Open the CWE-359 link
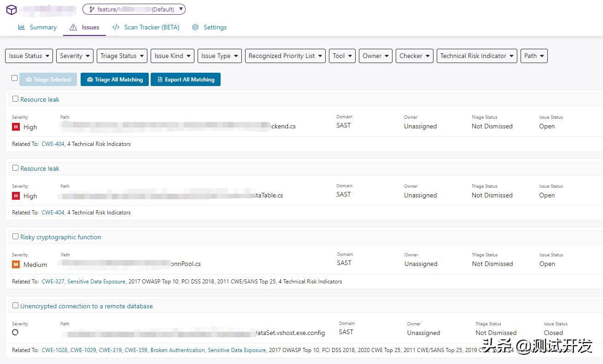This screenshot has height=364, width=603. click(x=136, y=350)
